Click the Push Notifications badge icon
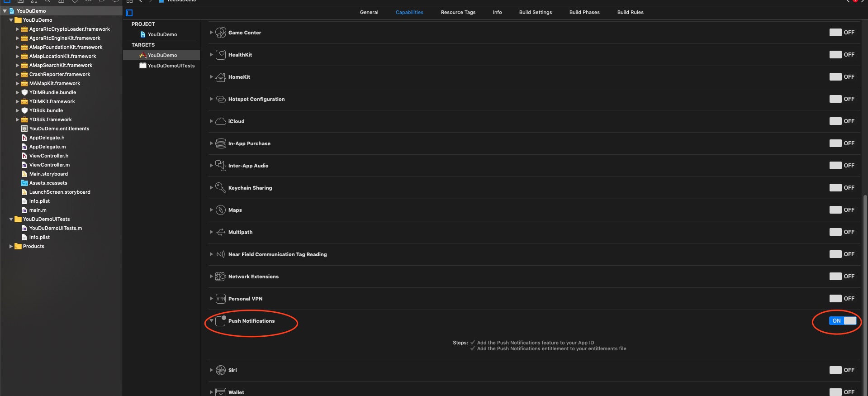The width and height of the screenshot is (868, 396). pyautogui.click(x=221, y=321)
